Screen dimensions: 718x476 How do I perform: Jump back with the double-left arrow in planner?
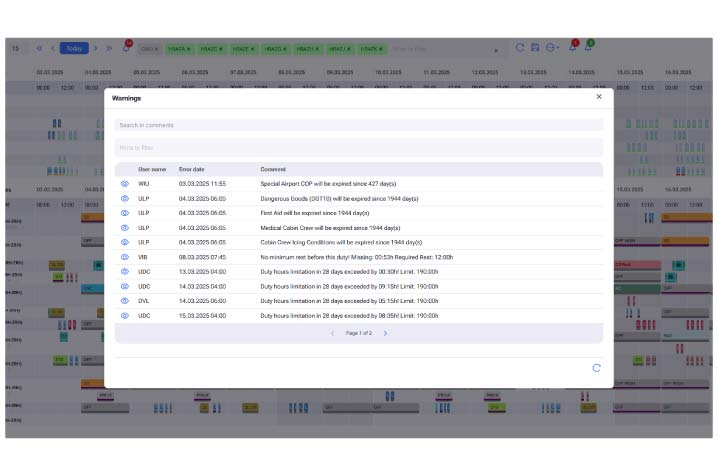[39, 49]
